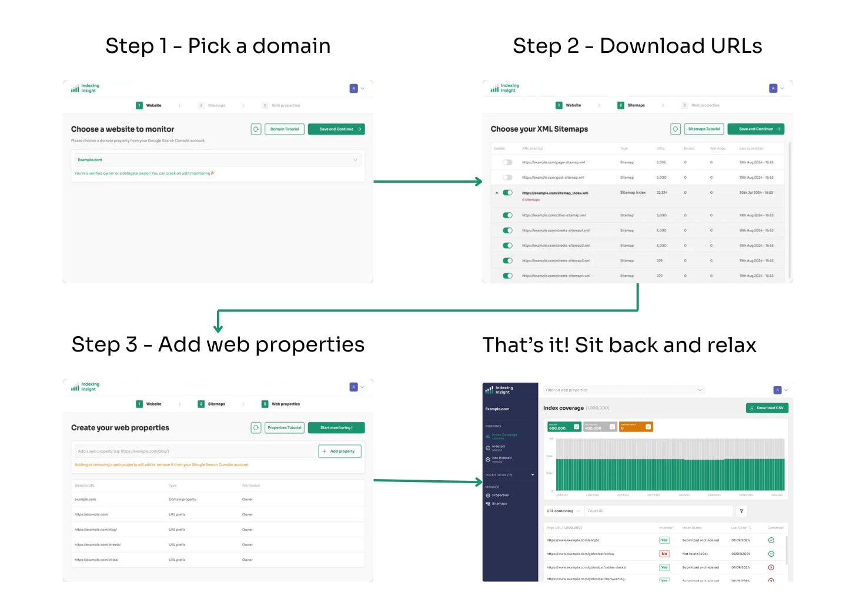Collapse the sitemap_index.xml row arrow

click(497, 193)
